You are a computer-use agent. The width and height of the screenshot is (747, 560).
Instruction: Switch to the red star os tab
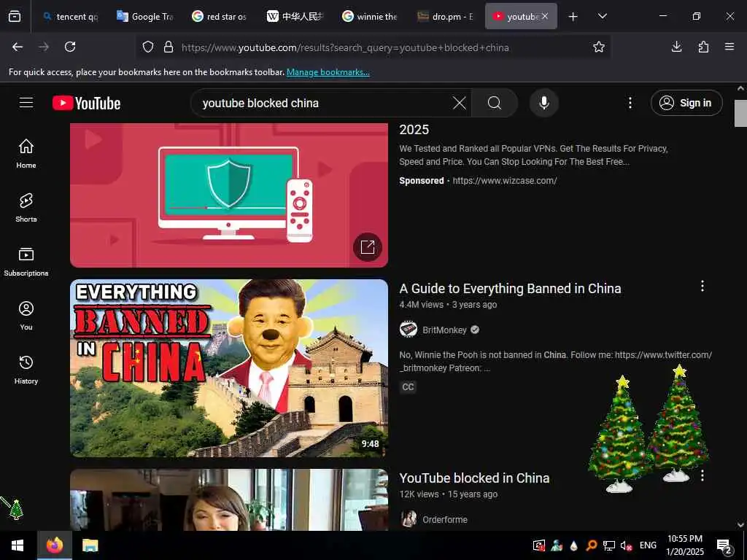[x=220, y=17]
